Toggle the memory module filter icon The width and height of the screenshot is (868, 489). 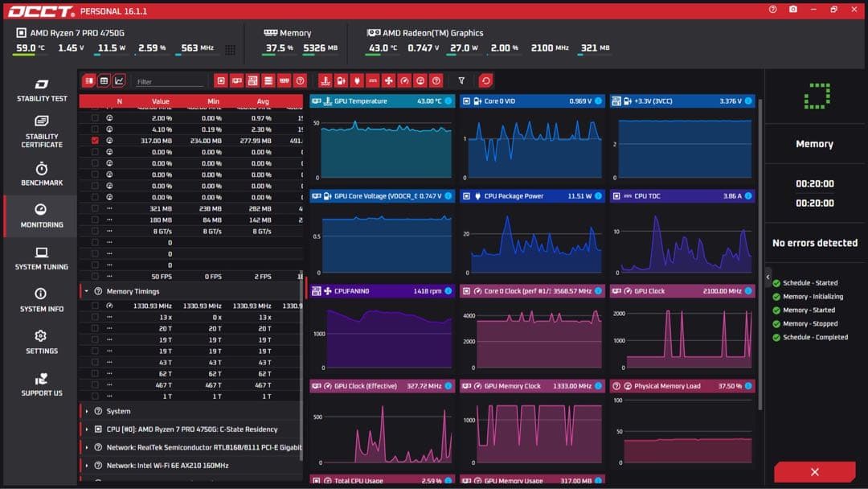284,81
